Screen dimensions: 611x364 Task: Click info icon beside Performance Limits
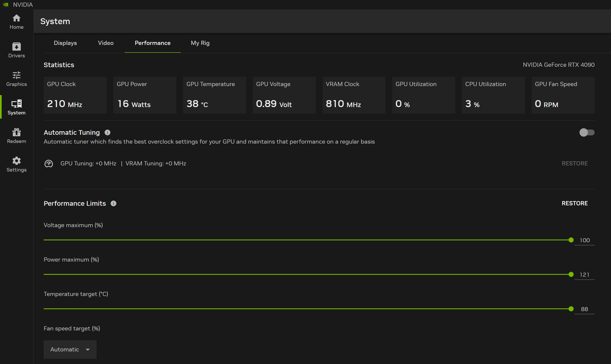(x=113, y=203)
